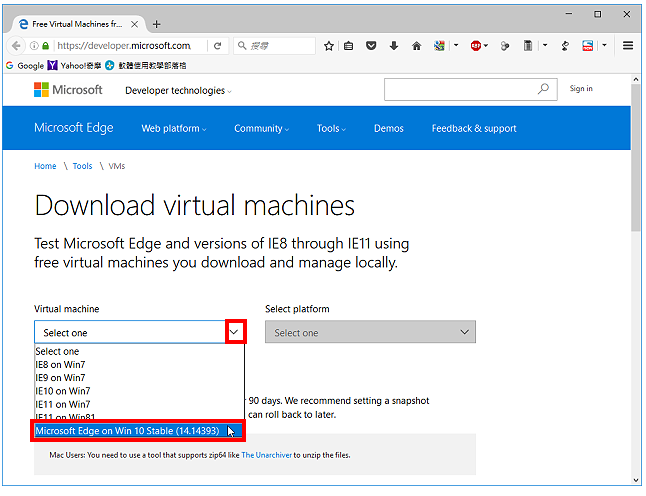Click the Microsoft logo

pos(68,89)
